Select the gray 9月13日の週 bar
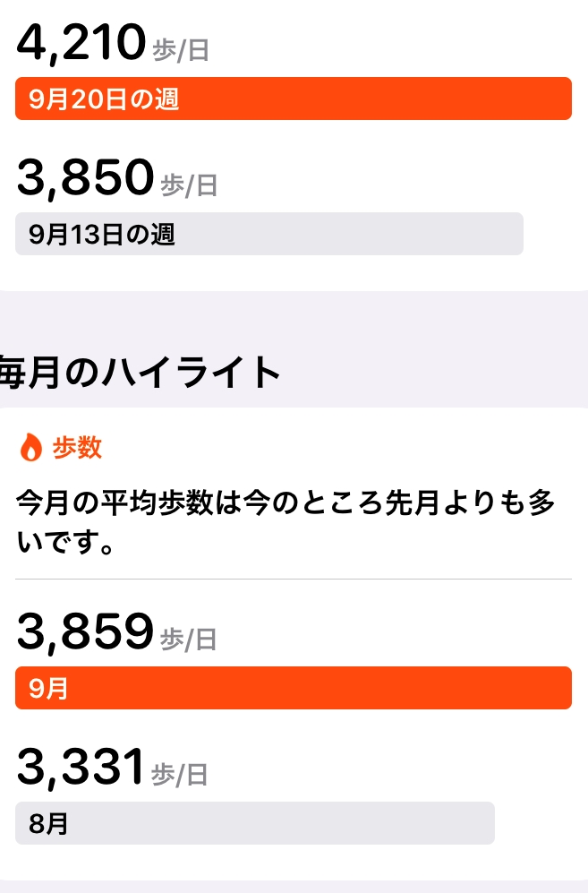The image size is (588, 893). (x=269, y=234)
